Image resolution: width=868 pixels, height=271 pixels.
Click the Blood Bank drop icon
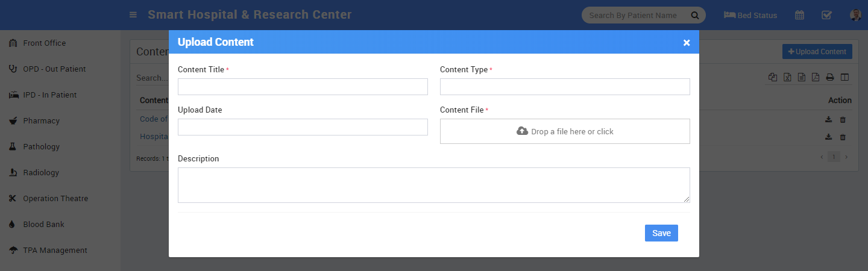tap(11, 225)
